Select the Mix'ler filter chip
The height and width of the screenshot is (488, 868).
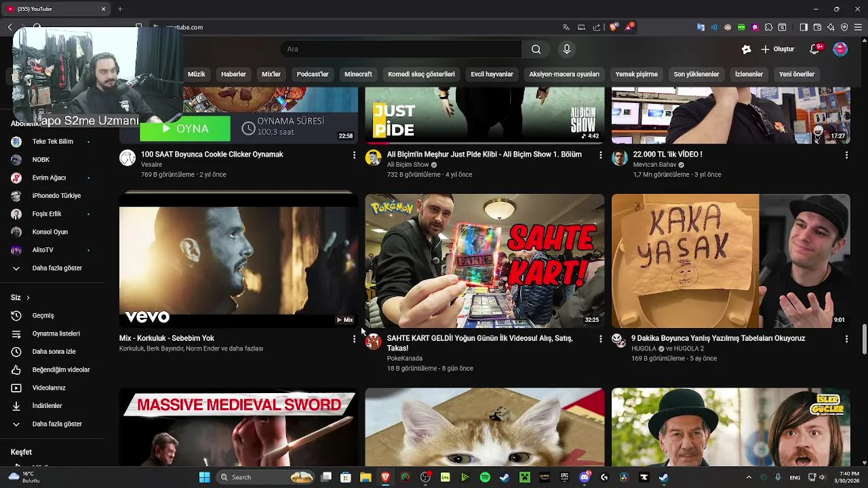tap(271, 74)
